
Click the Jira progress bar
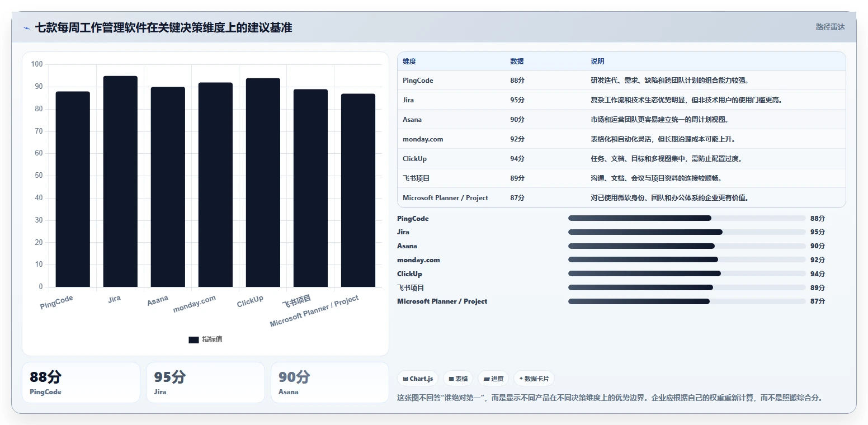[687, 232]
